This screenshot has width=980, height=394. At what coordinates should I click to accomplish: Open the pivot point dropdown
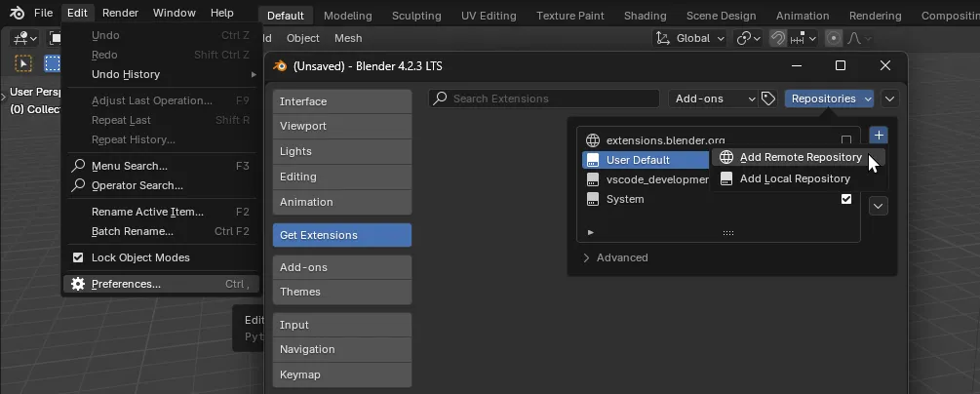pyautogui.click(x=749, y=39)
